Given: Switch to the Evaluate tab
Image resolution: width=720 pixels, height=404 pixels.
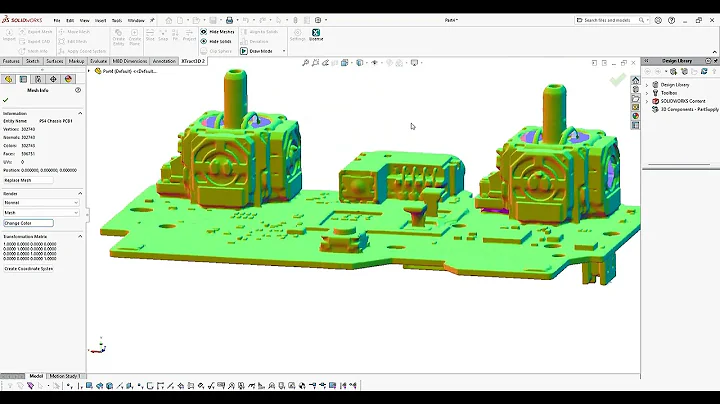Looking at the screenshot, I should (x=98, y=61).
